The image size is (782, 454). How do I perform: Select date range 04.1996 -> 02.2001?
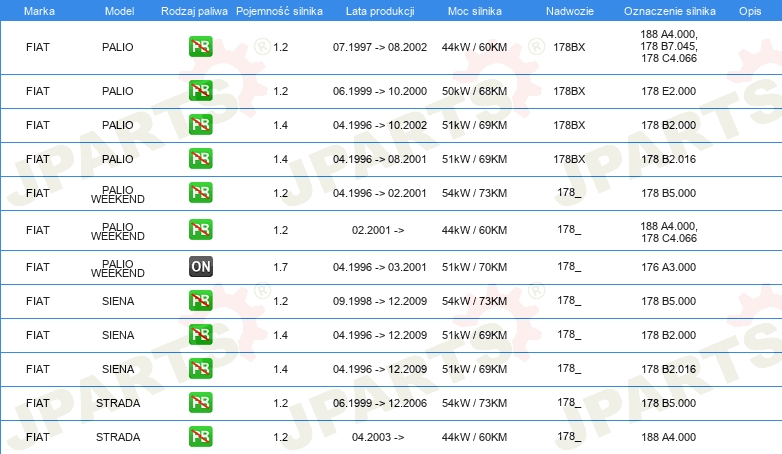click(380, 193)
